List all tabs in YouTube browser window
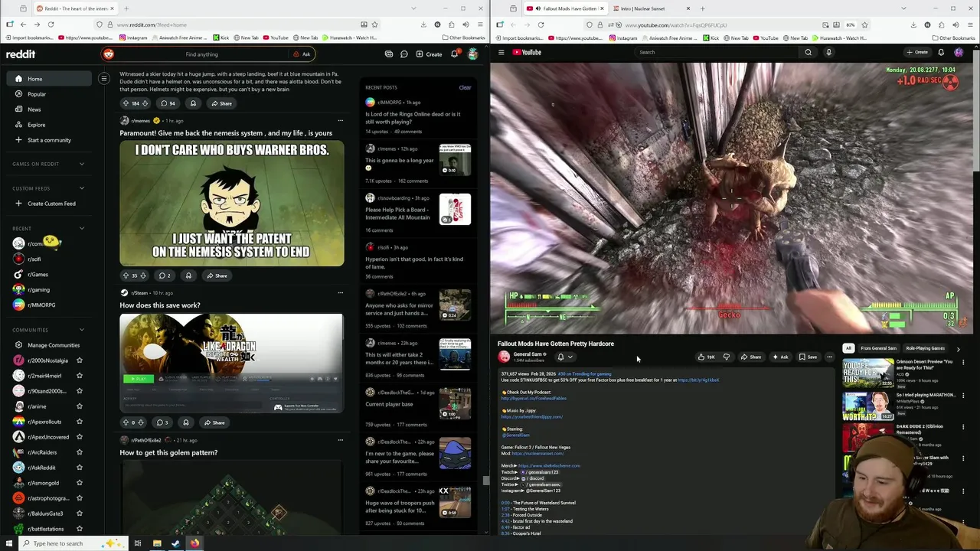Viewport: 980px width, 551px height. (x=903, y=8)
